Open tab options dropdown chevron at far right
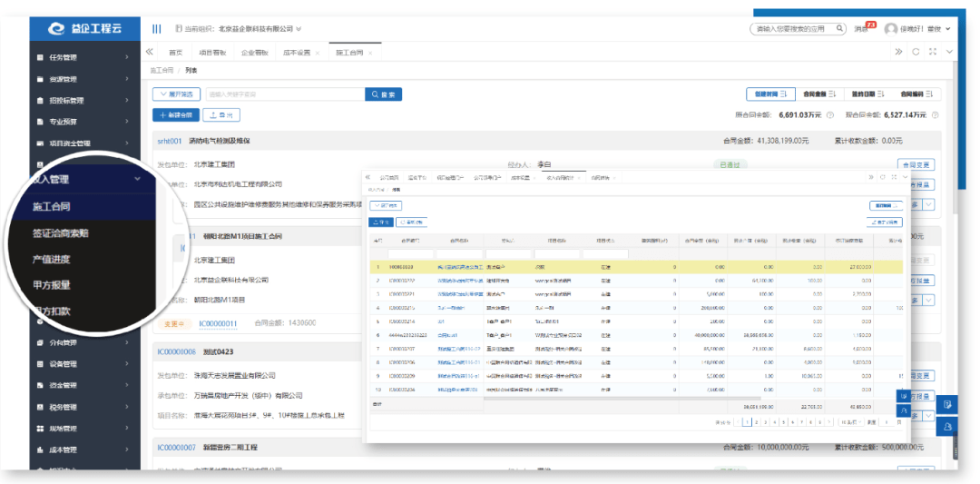This screenshot has height=484, width=980. (949, 52)
